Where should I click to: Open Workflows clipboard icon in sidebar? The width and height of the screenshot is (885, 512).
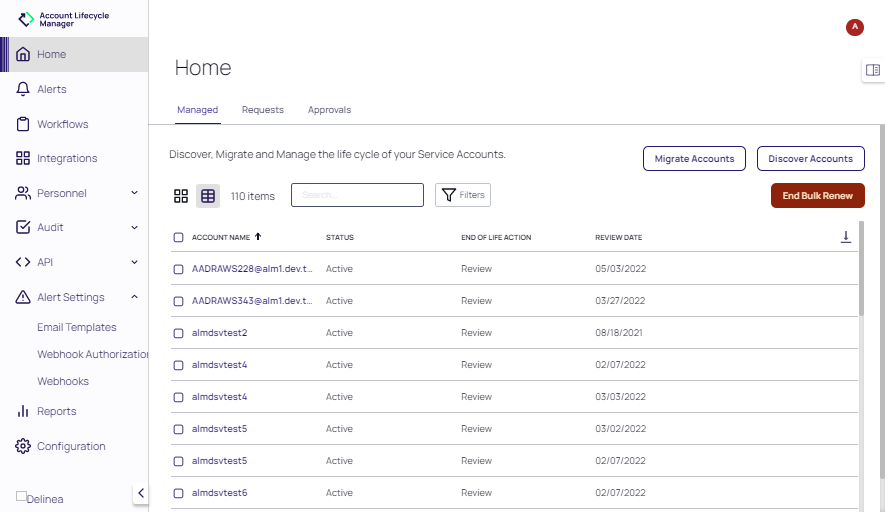point(23,124)
